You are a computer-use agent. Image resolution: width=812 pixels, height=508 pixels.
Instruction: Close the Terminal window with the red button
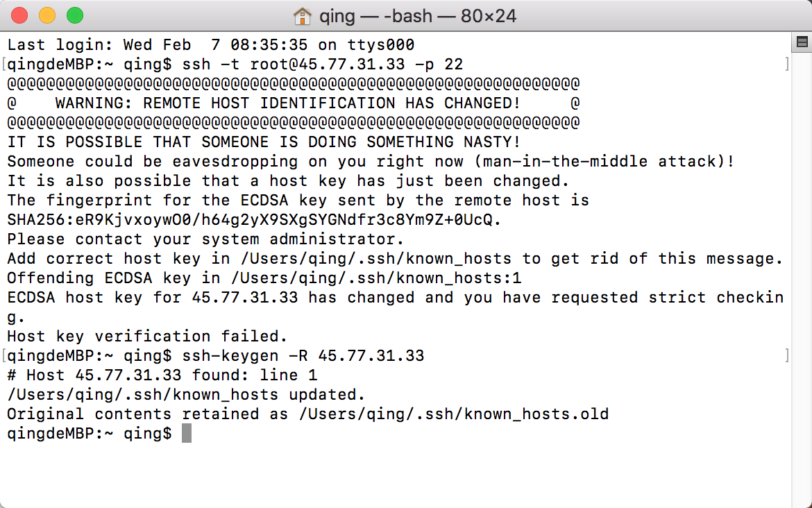pos(19,15)
